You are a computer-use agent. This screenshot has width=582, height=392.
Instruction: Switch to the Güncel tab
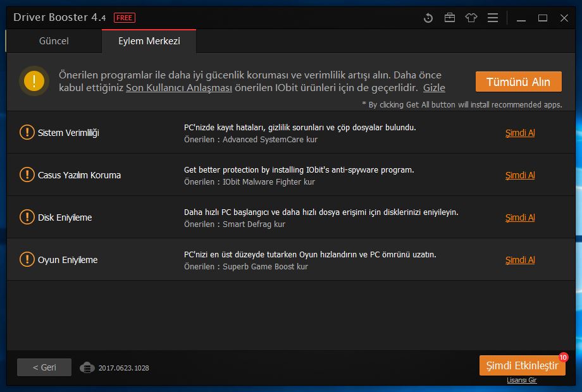[x=54, y=41]
